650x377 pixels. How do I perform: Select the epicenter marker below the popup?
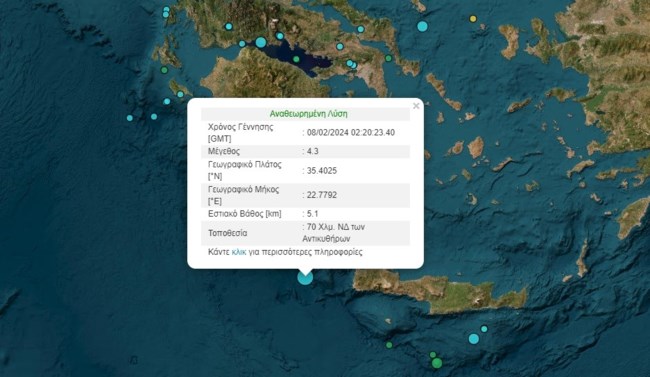[x=305, y=277]
